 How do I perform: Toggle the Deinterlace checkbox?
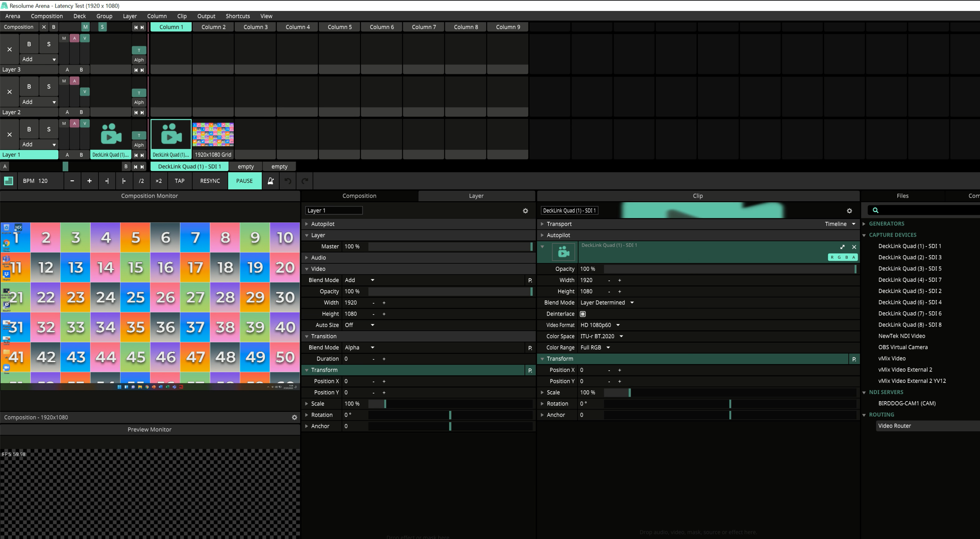click(582, 314)
